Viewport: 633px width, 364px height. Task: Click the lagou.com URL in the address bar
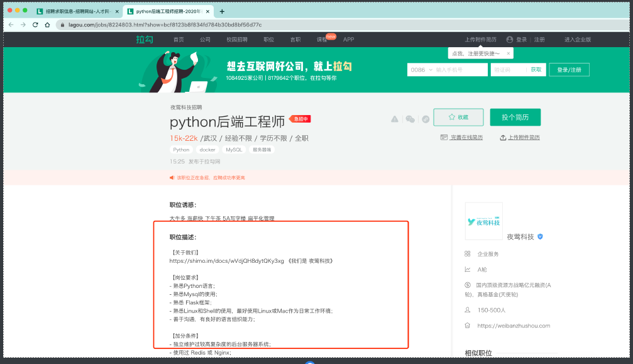165,25
